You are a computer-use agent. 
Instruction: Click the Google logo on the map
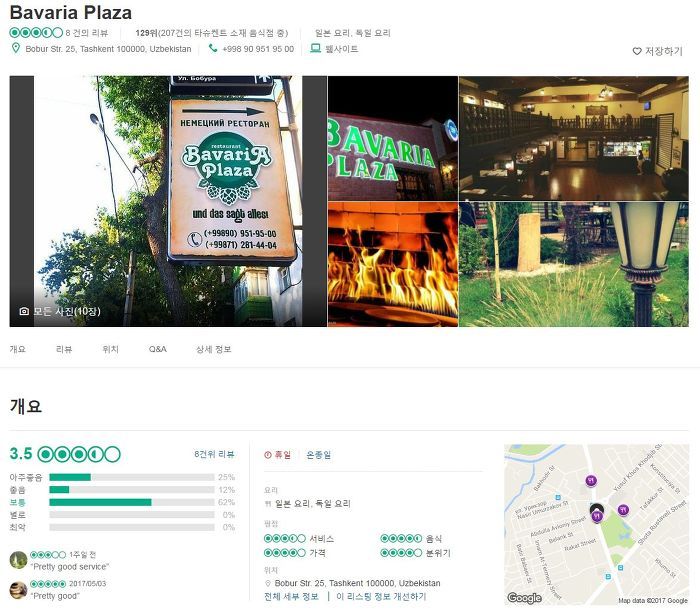click(525, 598)
